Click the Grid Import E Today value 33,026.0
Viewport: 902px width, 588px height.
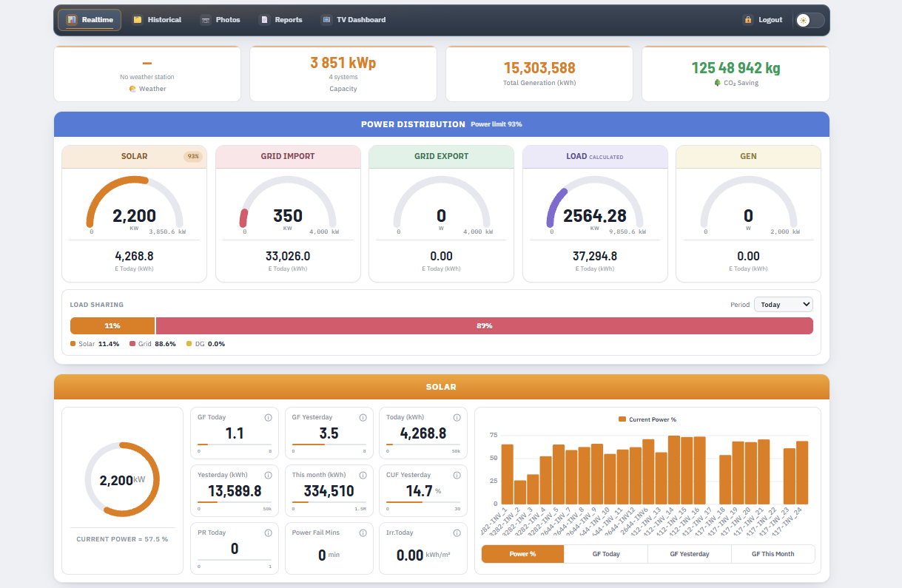tap(288, 256)
